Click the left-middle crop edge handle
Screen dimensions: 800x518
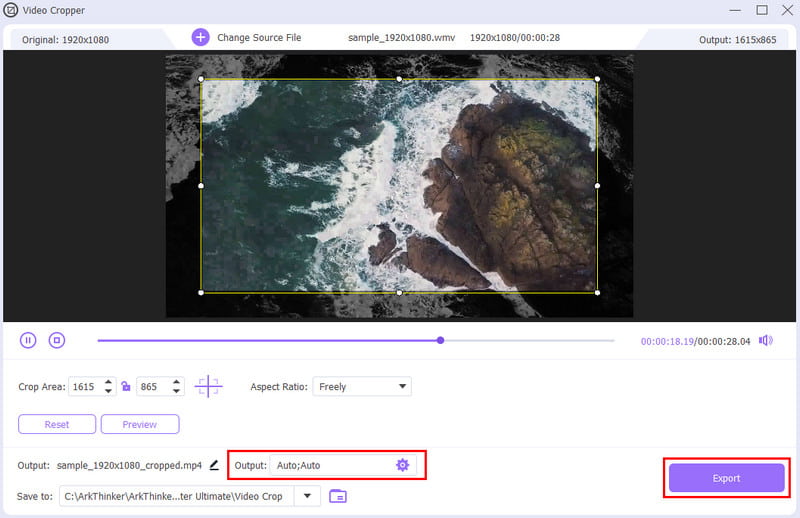pyautogui.click(x=201, y=186)
